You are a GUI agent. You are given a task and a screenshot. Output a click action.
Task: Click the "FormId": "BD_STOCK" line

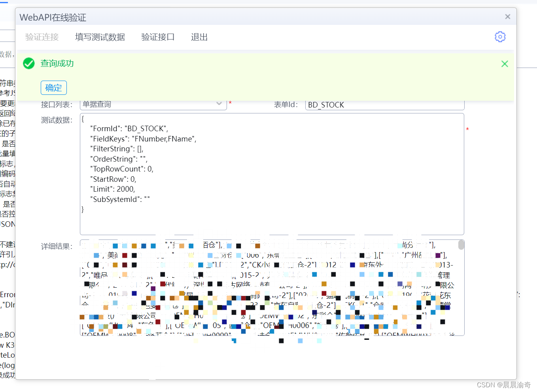pyautogui.click(x=129, y=129)
